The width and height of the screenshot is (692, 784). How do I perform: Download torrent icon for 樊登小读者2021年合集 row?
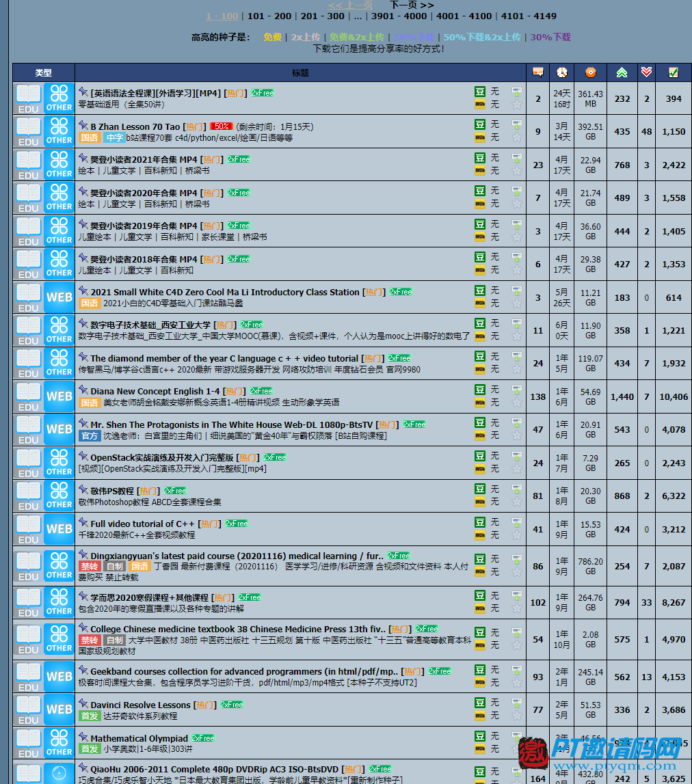[516, 158]
